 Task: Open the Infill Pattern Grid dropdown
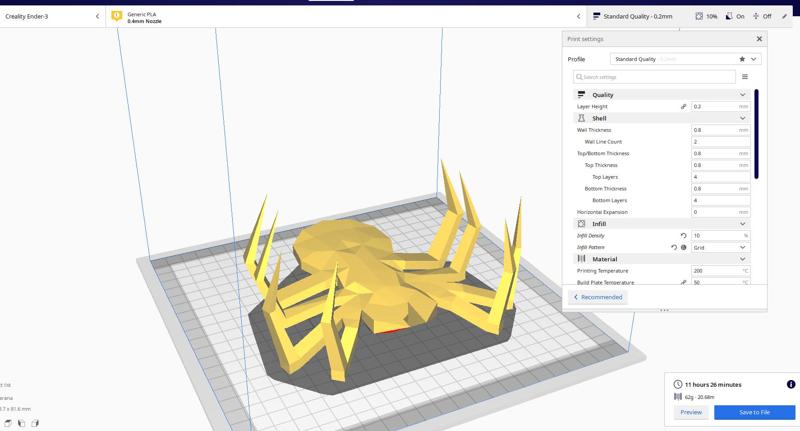(x=720, y=247)
